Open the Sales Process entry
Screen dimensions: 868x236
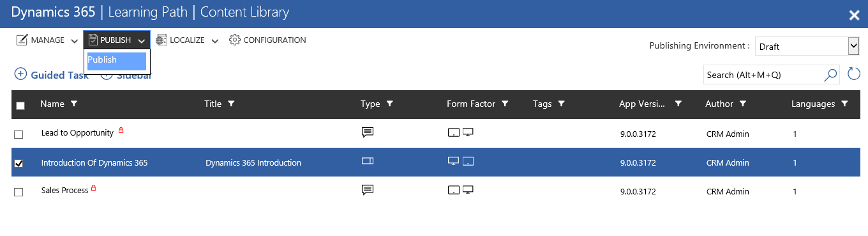[64, 191]
